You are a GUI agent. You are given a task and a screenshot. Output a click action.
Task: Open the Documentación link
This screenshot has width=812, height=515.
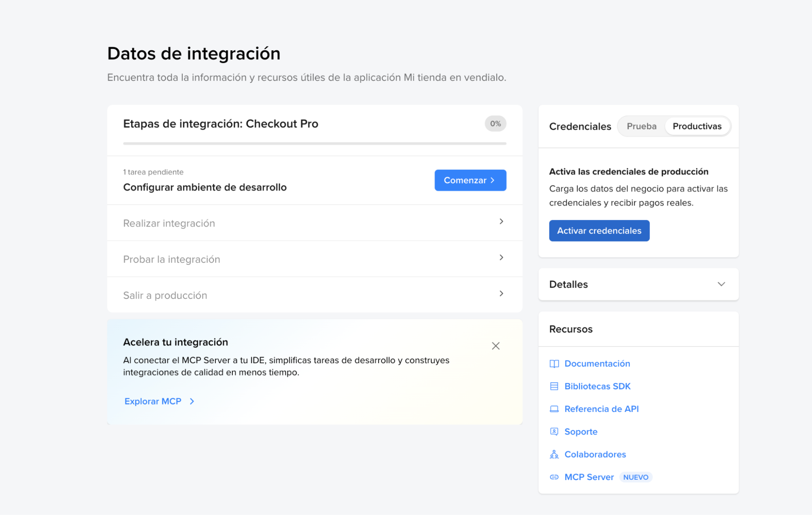click(597, 364)
